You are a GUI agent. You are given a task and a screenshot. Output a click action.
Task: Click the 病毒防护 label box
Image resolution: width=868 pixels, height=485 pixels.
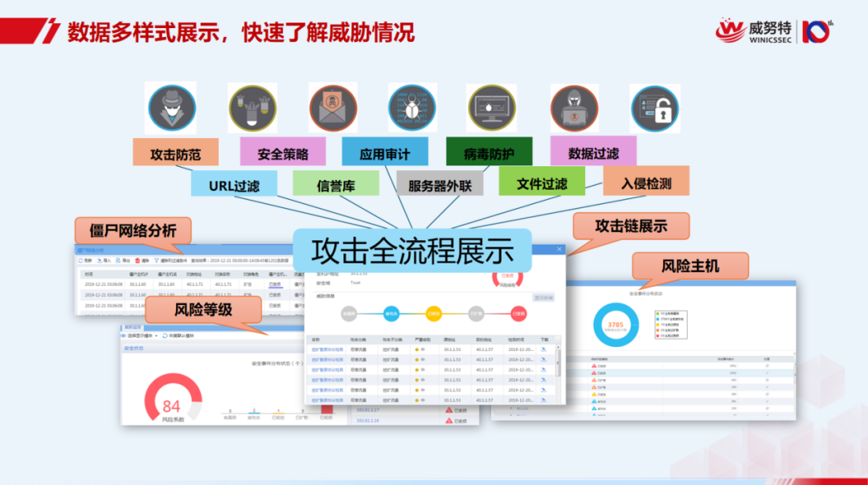[489, 152]
